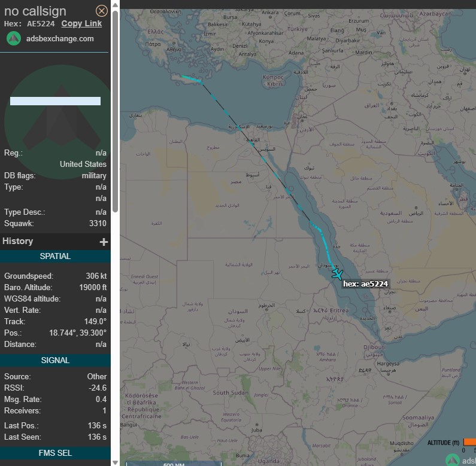Screen dimensions: 476x466
Task: Click the no callsign title
Action: pos(35,11)
